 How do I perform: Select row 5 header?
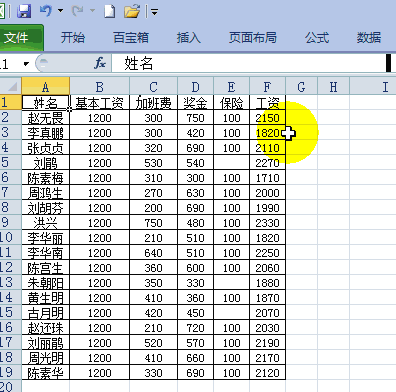[11, 162]
